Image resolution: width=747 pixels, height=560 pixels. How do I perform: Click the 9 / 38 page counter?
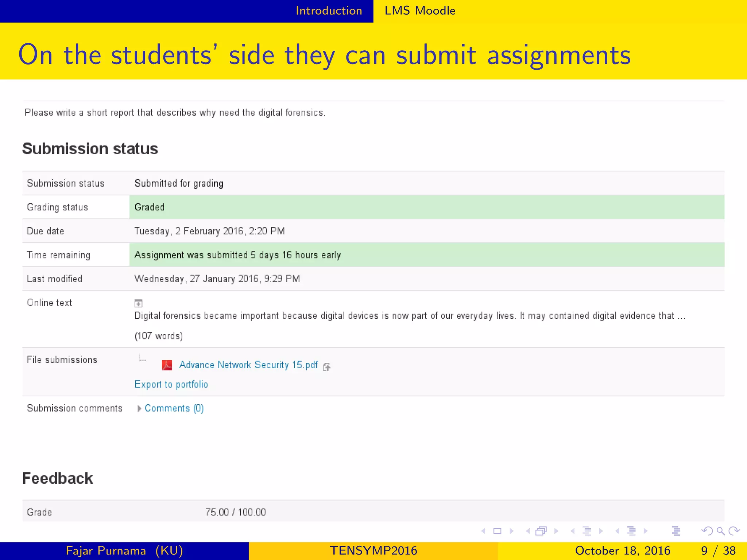(x=718, y=551)
